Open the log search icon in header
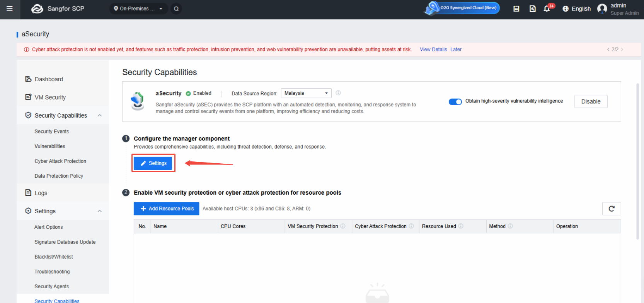The width and height of the screenshot is (644, 303). coord(532,9)
